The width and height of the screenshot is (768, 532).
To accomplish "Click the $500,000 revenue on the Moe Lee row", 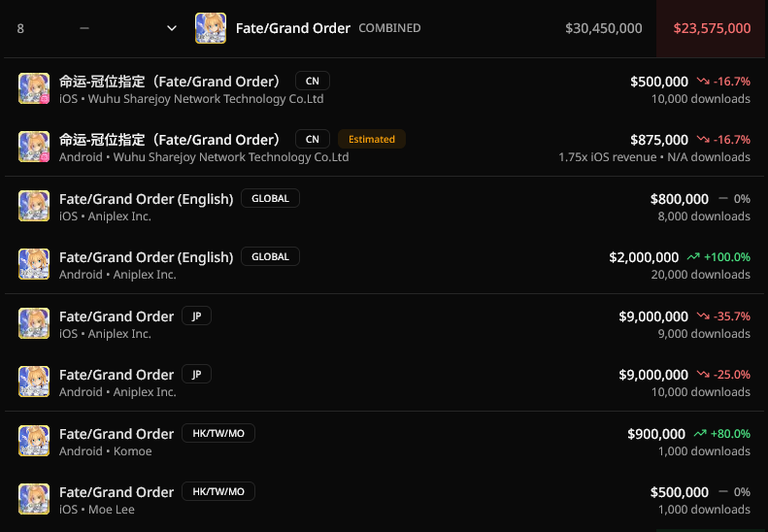I will pyautogui.click(x=680, y=492).
